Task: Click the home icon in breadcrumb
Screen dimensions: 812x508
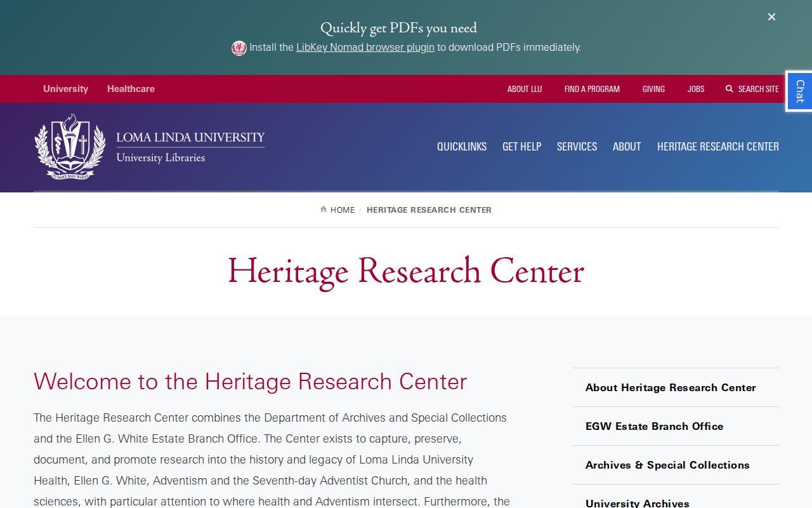Action: coord(324,210)
